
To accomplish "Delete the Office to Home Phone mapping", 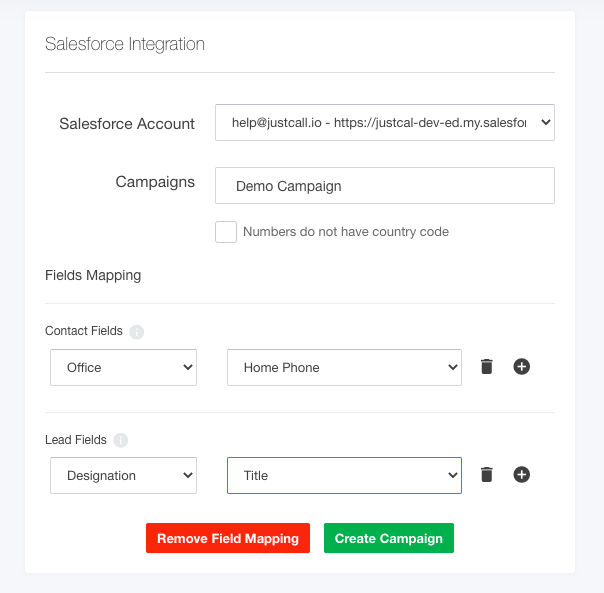I will [487, 366].
